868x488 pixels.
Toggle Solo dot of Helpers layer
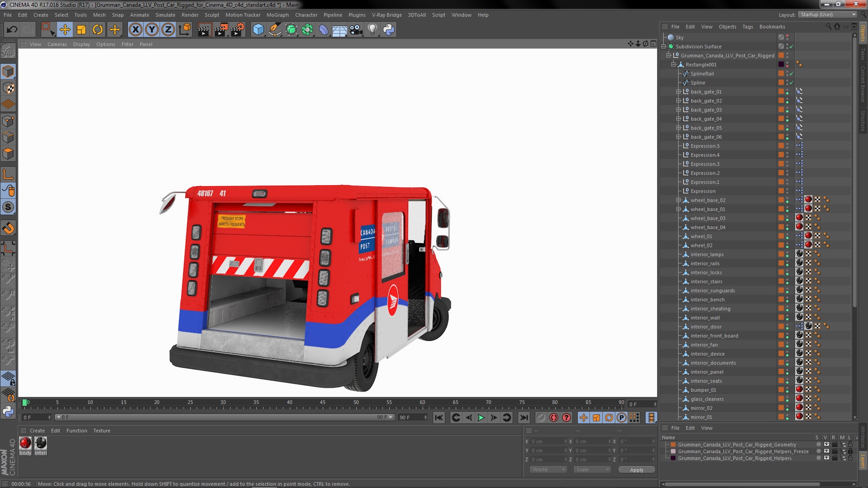tap(818, 458)
